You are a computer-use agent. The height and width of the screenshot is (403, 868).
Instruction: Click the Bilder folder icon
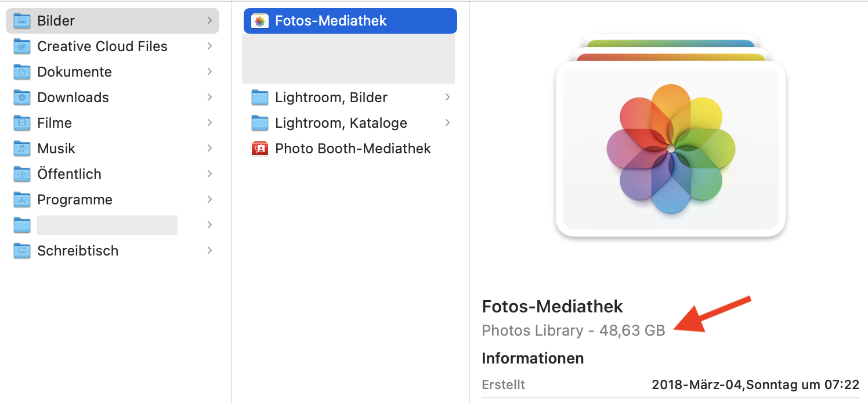(22, 21)
